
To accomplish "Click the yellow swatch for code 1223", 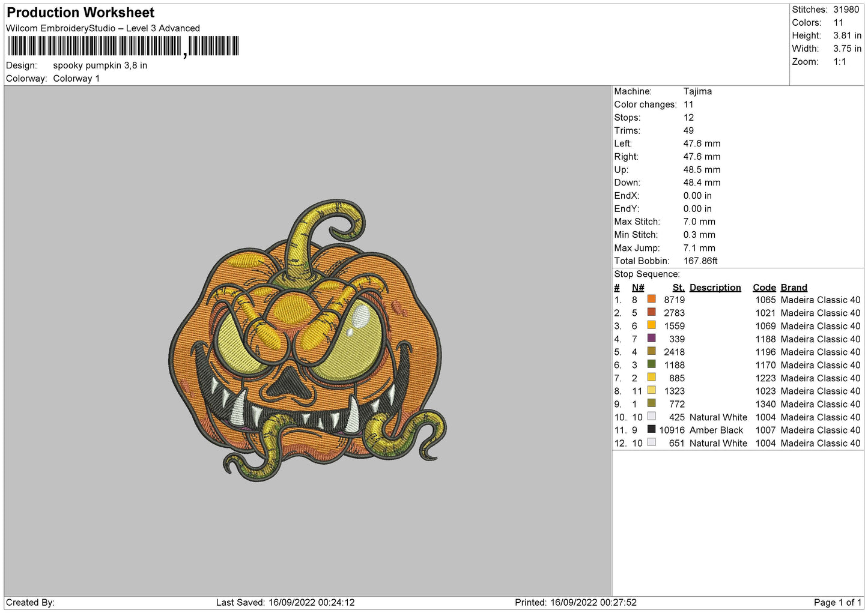I will point(651,377).
